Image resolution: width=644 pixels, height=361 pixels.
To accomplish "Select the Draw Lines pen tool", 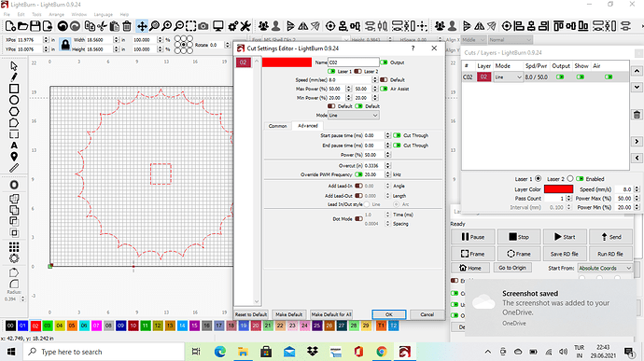I will click(x=14, y=77).
